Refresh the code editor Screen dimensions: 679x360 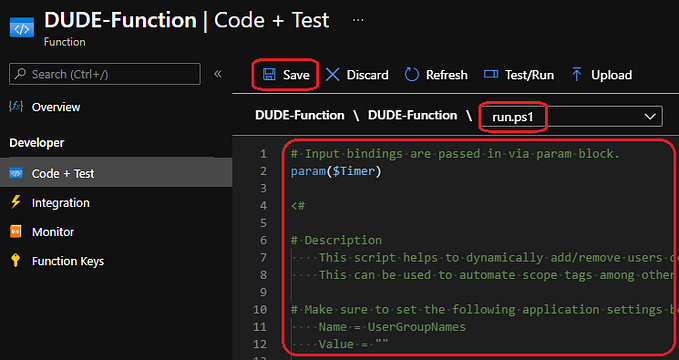point(436,75)
